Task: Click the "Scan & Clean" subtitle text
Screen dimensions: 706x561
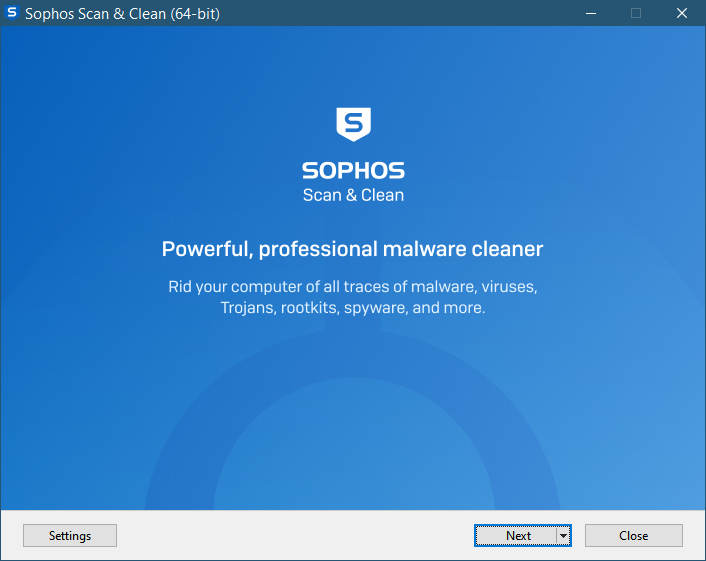Action: [x=353, y=195]
